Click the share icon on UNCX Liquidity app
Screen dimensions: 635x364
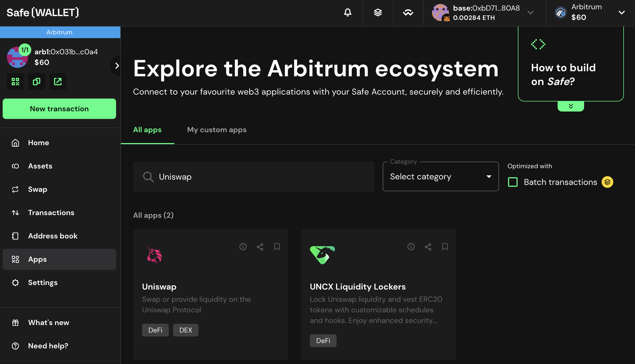428,246
